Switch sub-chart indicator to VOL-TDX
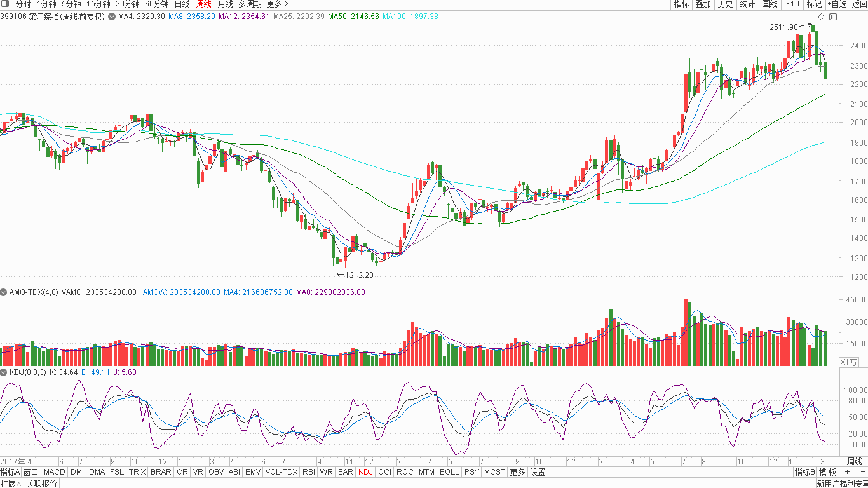 (x=281, y=472)
